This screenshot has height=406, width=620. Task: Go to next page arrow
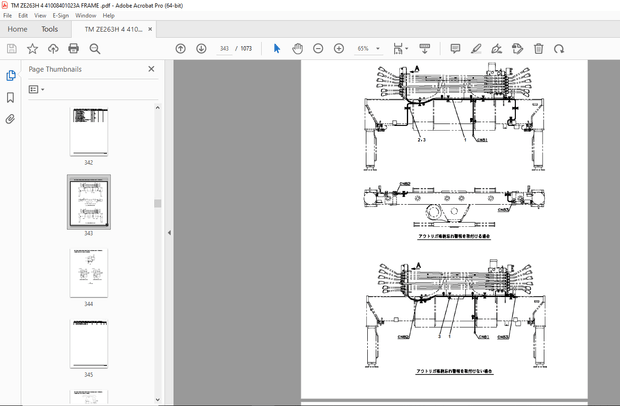201,49
